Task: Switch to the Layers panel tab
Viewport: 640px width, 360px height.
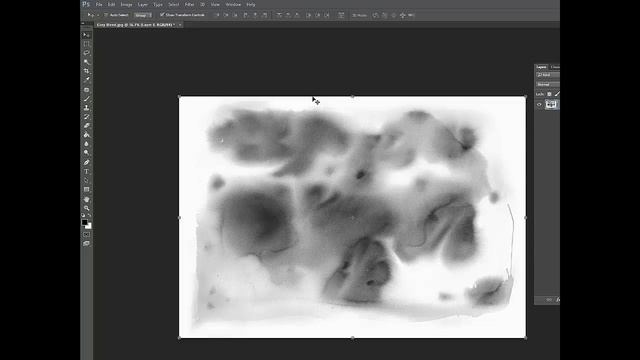Action: pyautogui.click(x=541, y=67)
